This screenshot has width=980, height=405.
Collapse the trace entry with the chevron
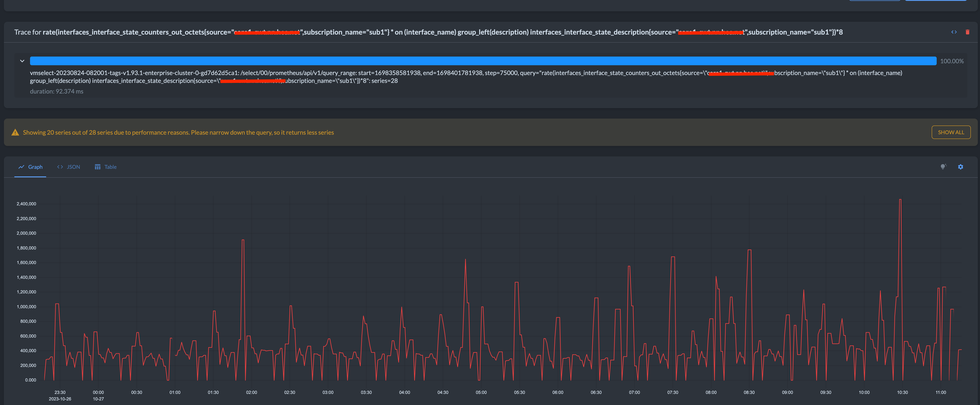tap(22, 61)
